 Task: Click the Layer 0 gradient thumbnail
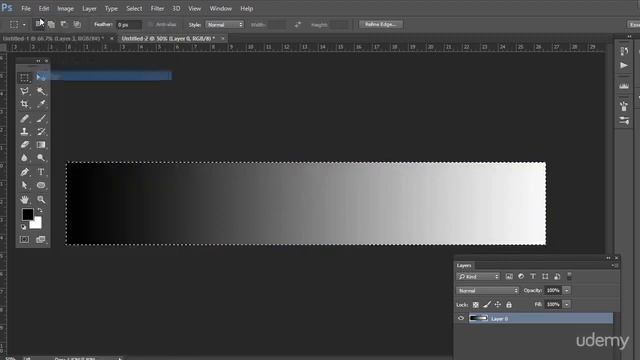tap(478, 318)
